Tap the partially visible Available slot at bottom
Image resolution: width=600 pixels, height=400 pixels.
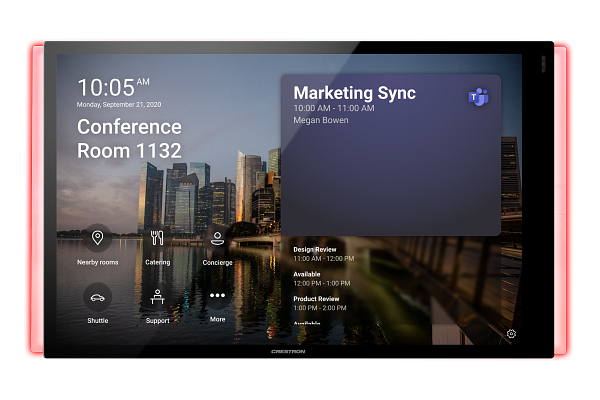pos(307,323)
